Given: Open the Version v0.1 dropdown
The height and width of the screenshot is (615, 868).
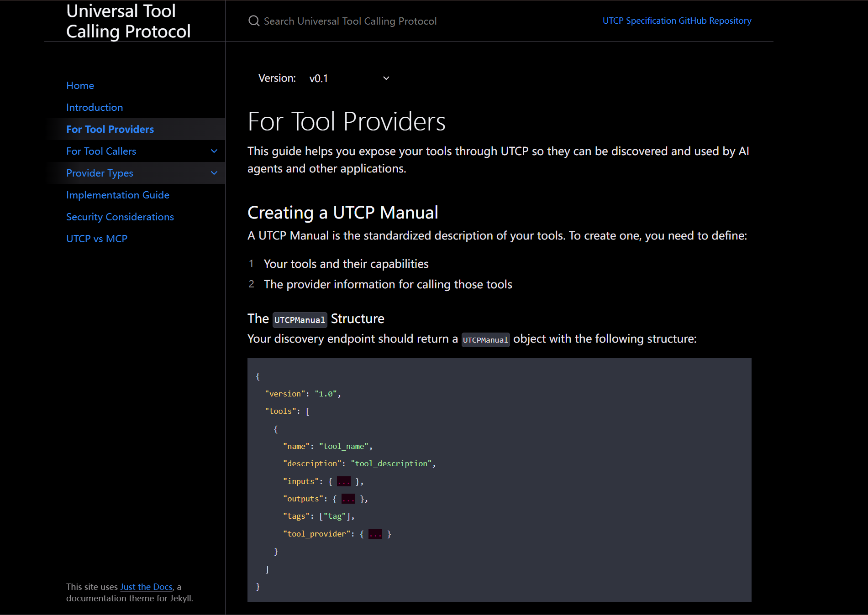Looking at the screenshot, I should [x=349, y=78].
